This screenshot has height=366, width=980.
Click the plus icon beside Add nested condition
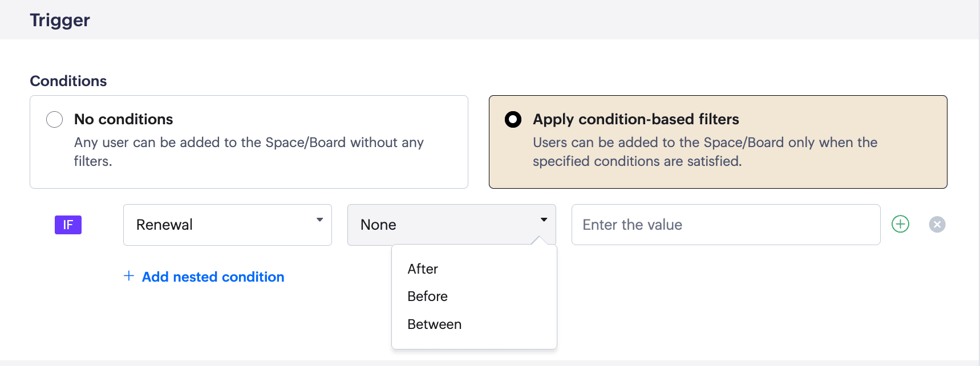point(129,276)
